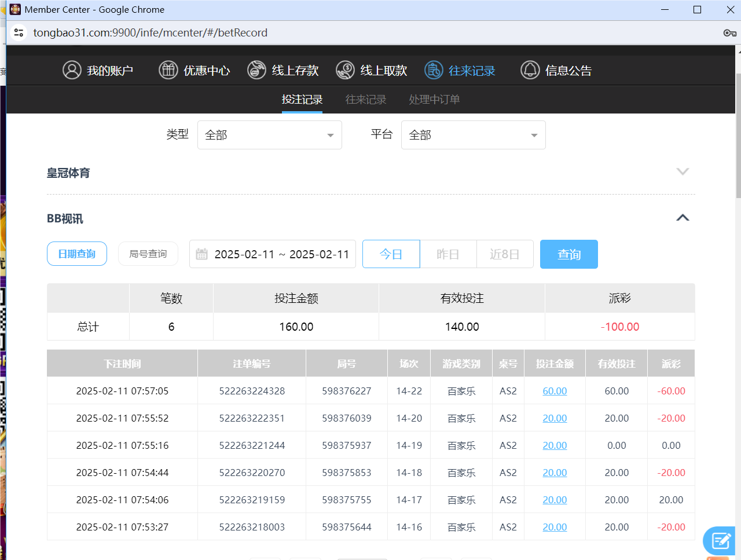Open 线上取款 withdrawal icon
This screenshot has height=560, width=741.
[345, 69]
